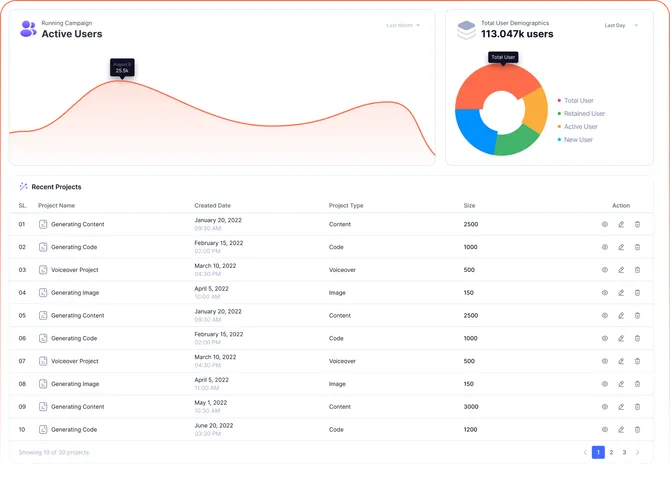Image resolution: width=670 pixels, height=480 pixels.
Task: Click the size value '1200'
Action: (x=470, y=429)
